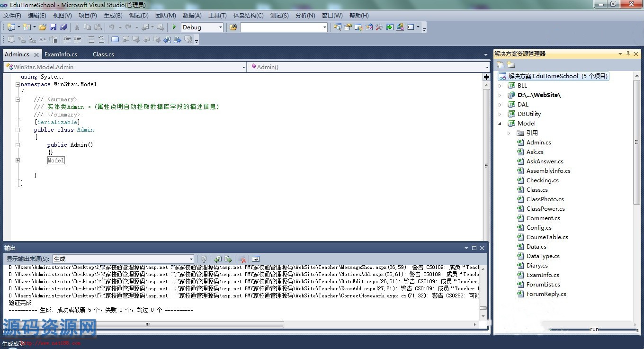Click the New Project toolbar icon
Screen dimensions: 644x349
point(11,27)
